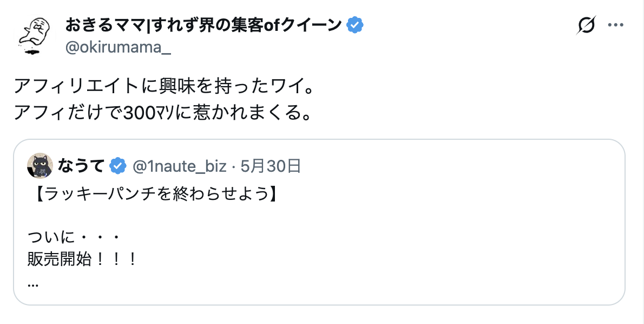This screenshot has height=324, width=644.
Task: Open the Grok explain-post icon
Action: coord(586,25)
